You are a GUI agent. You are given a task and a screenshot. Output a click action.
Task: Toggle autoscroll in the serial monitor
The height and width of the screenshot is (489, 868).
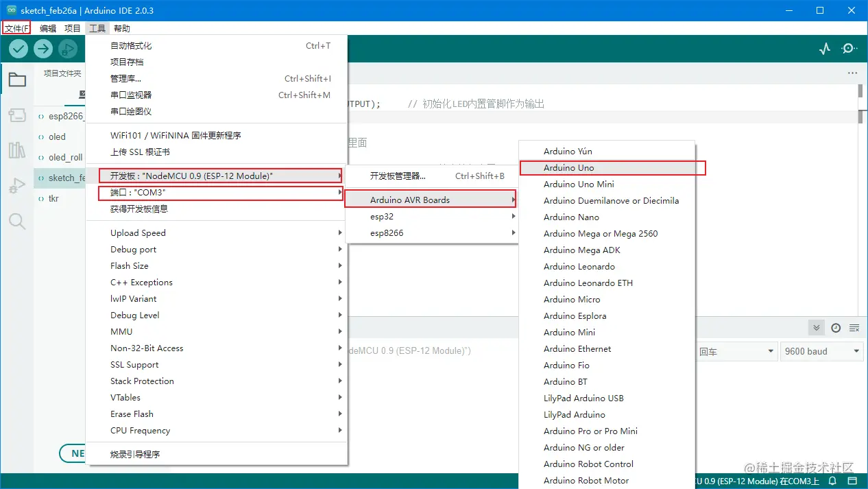tap(816, 328)
